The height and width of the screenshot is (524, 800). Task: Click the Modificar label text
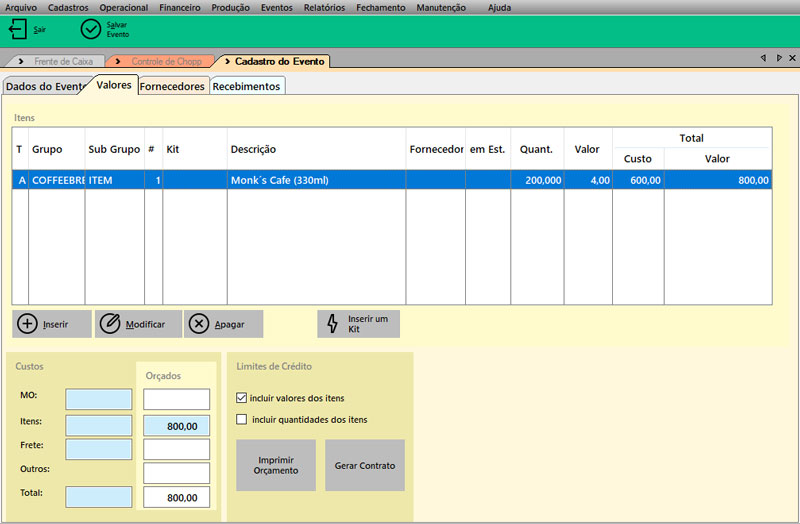tap(145, 325)
